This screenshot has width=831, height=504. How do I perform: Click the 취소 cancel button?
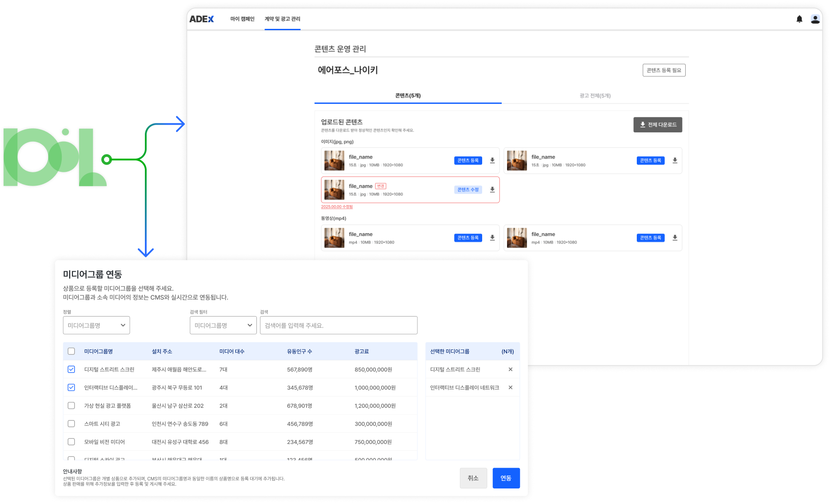point(473,478)
